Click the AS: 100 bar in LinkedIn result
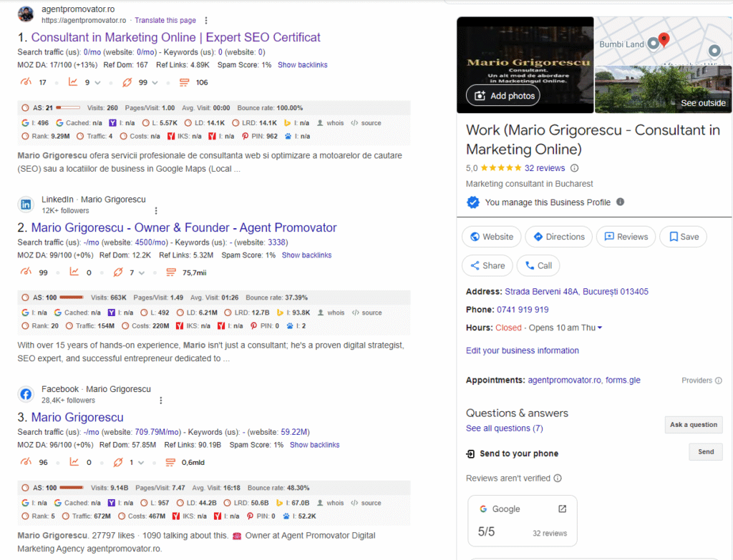733x560 pixels. point(71,298)
